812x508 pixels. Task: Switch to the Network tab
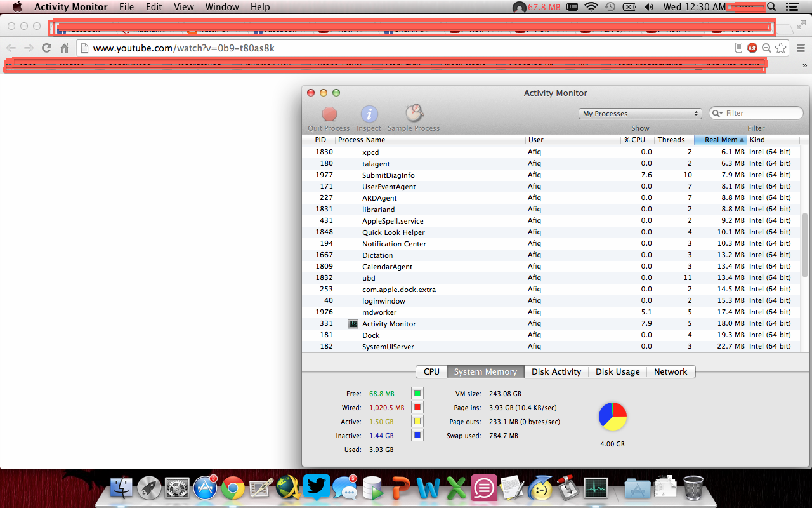(x=671, y=371)
